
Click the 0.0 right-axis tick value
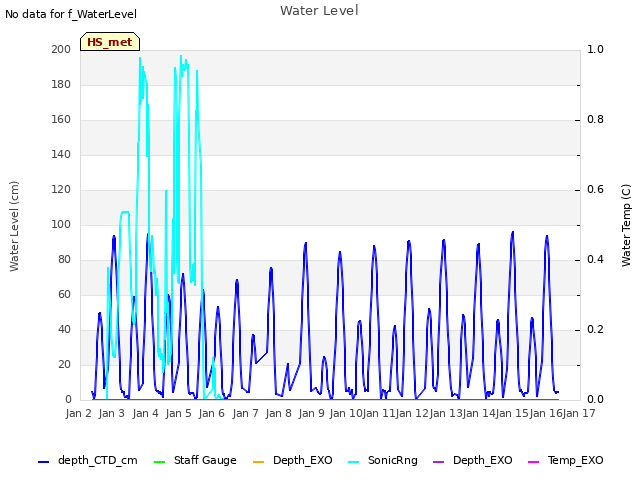click(x=595, y=400)
